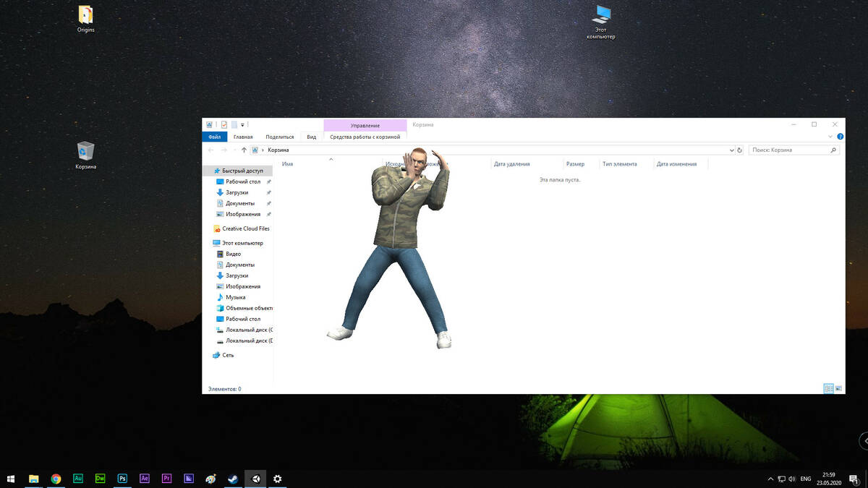
Task: Open the volume control in system tray
Action: tap(793, 479)
